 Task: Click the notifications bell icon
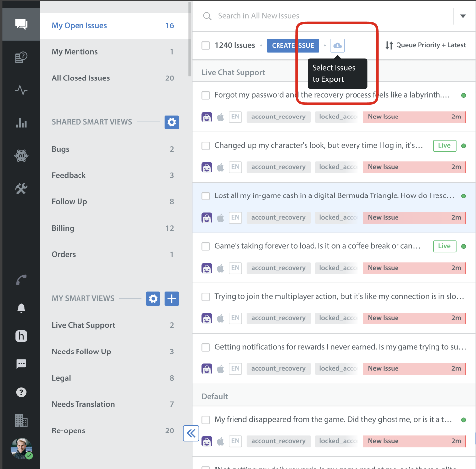(x=21, y=308)
